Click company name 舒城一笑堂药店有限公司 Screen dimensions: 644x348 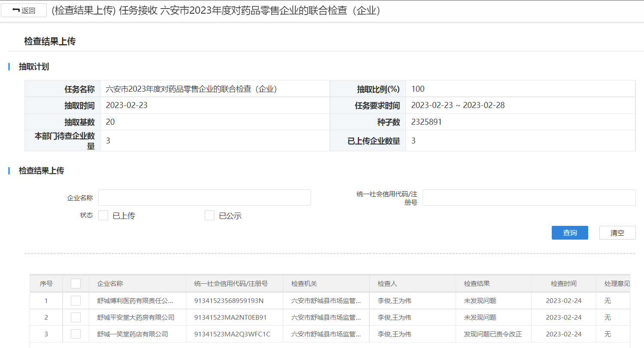click(x=133, y=334)
